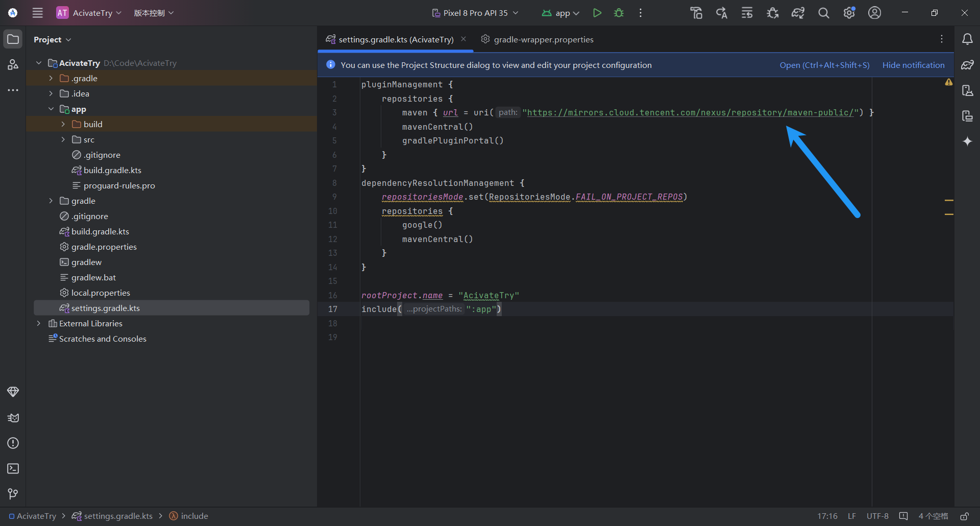
Task: Open the IDE settings gear icon
Action: tap(849, 13)
